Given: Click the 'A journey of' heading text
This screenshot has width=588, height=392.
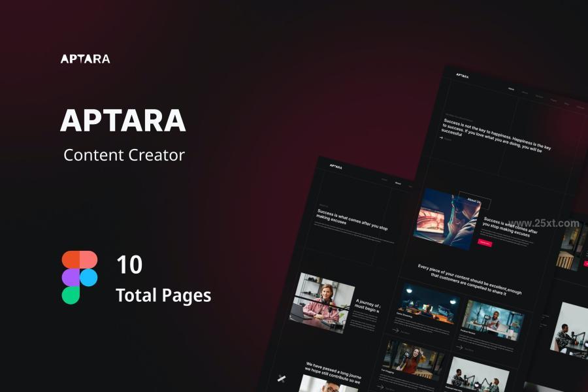Looking at the screenshot, I should [x=367, y=306].
